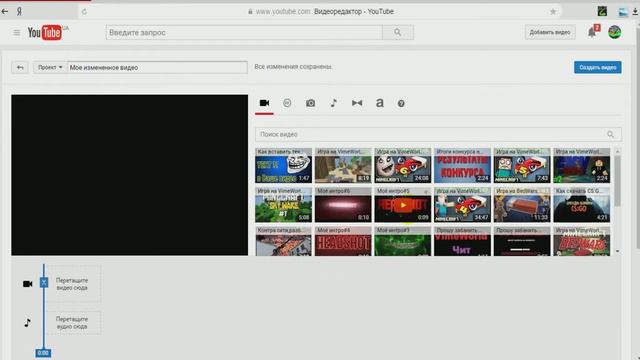Click the Добавить видео button

point(550,32)
